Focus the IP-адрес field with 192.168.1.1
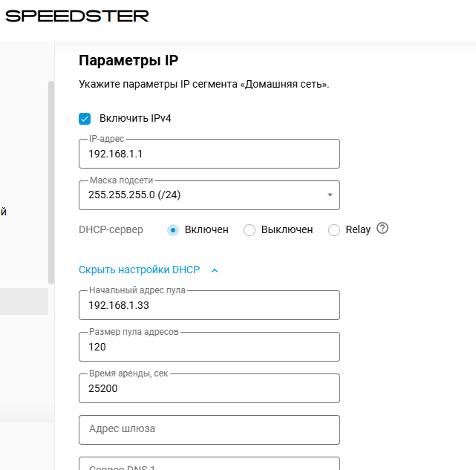 (209, 154)
